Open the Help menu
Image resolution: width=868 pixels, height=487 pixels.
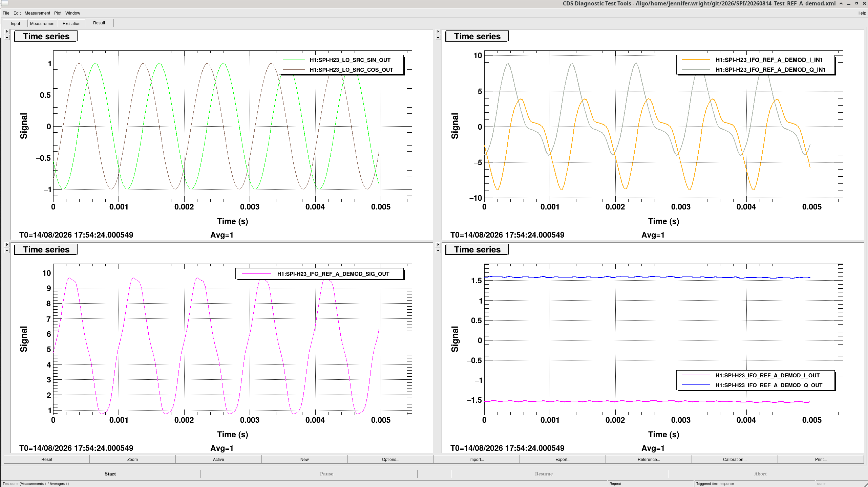point(862,13)
